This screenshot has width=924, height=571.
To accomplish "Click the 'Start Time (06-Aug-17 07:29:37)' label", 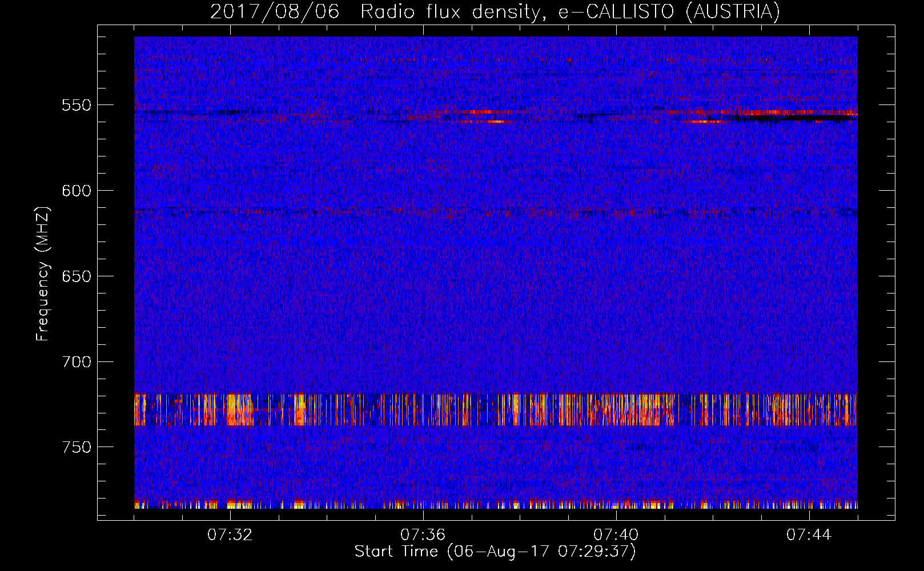I will coord(495,551).
